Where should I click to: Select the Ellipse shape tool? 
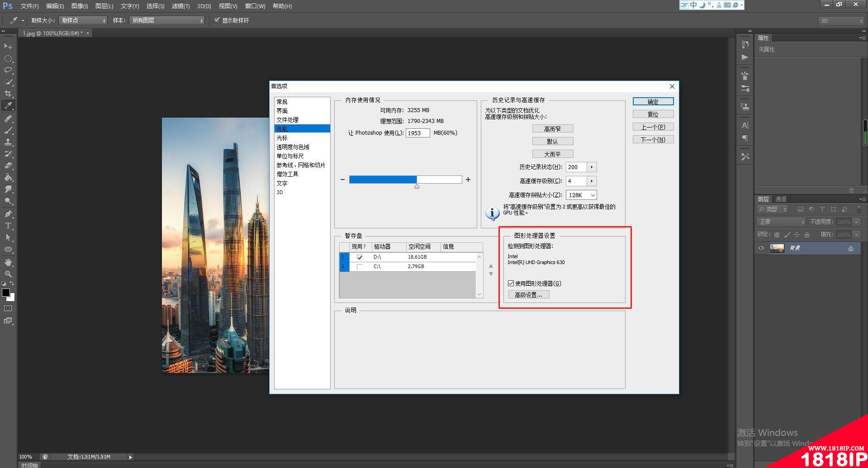point(8,249)
